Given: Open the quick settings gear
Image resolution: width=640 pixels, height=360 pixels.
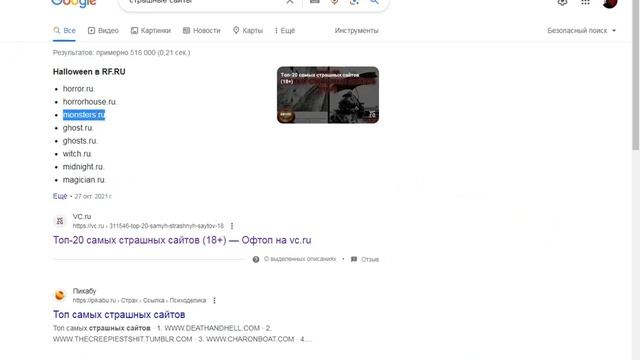Looking at the screenshot, I should point(562,2).
